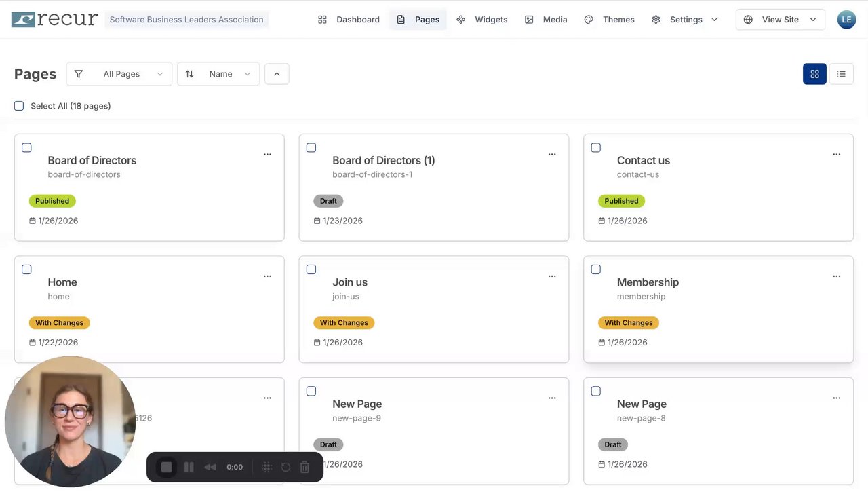This screenshot has width=868, height=492.
Task: Delete the recording with trash icon
Action: point(304,467)
